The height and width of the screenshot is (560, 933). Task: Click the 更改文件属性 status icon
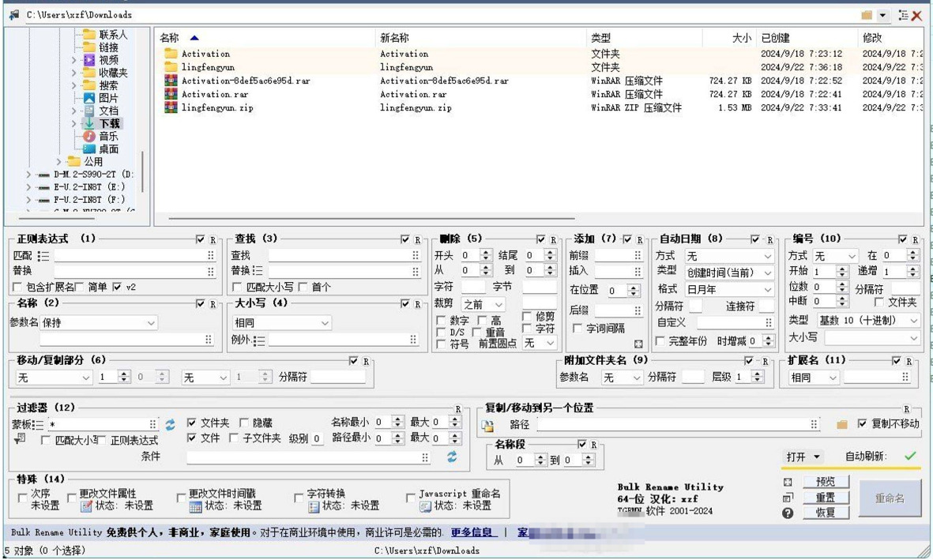click(x=86, y=506)
